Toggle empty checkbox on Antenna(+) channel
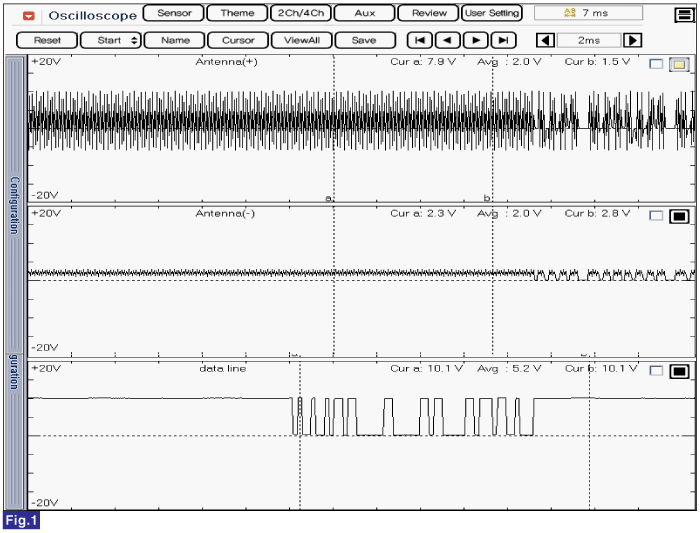Image resolution: width=700 pixels, height=533 pixels. click(656, 64)
